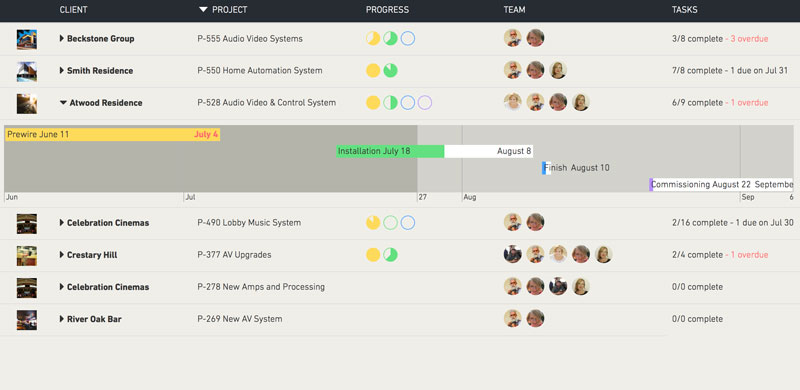Sort by the TEAM column header
800x390 pixels.
click(514, 10)
